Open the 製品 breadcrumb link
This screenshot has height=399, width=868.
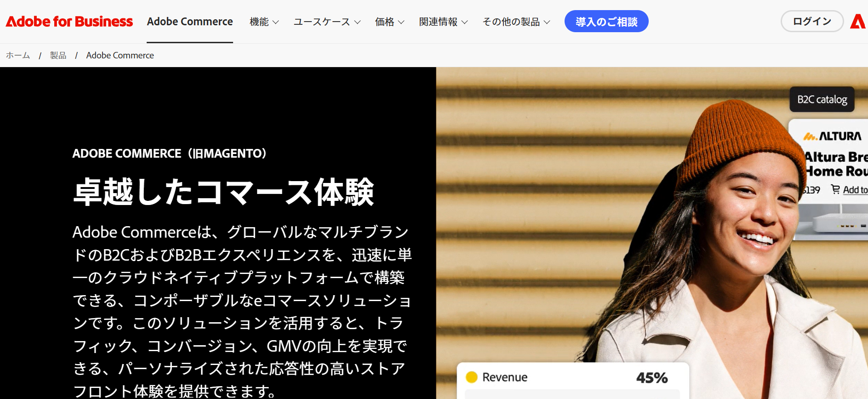[x=58, y=55]
